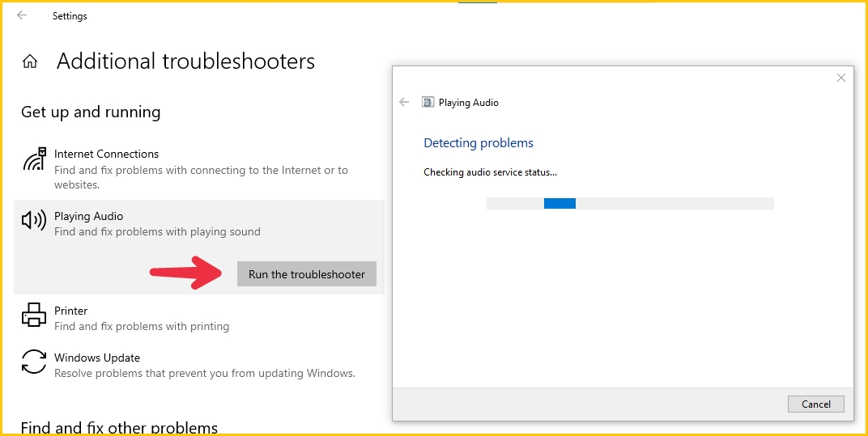Select the Windows Update sync icon
868x436 pixels.
(x=34, y=362)
